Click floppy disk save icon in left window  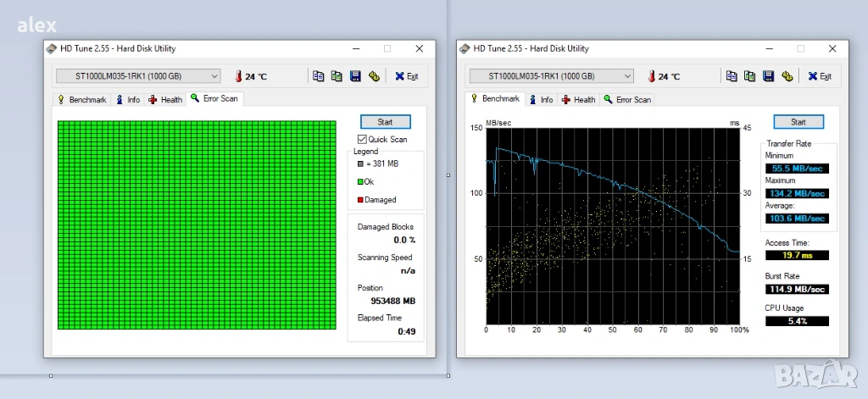(x=355, y=76)
